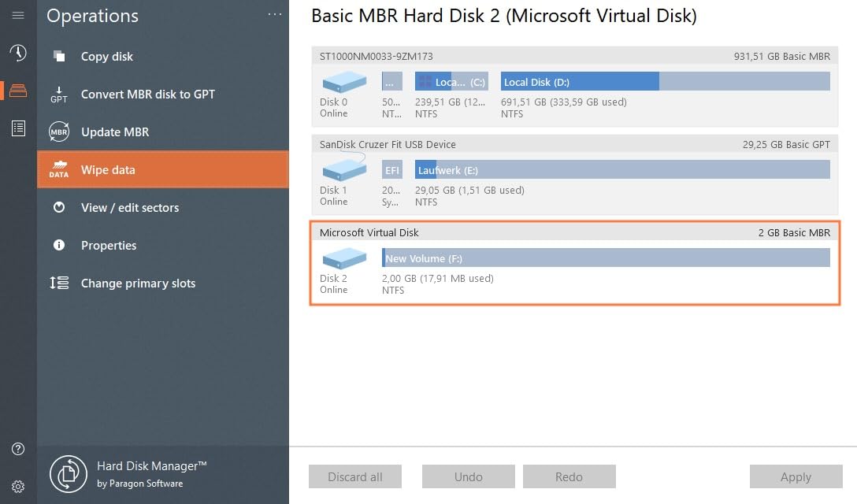This screenshot has height=504, width=857.
Task: Choose Wipe data operation
Action: (163, 169)
